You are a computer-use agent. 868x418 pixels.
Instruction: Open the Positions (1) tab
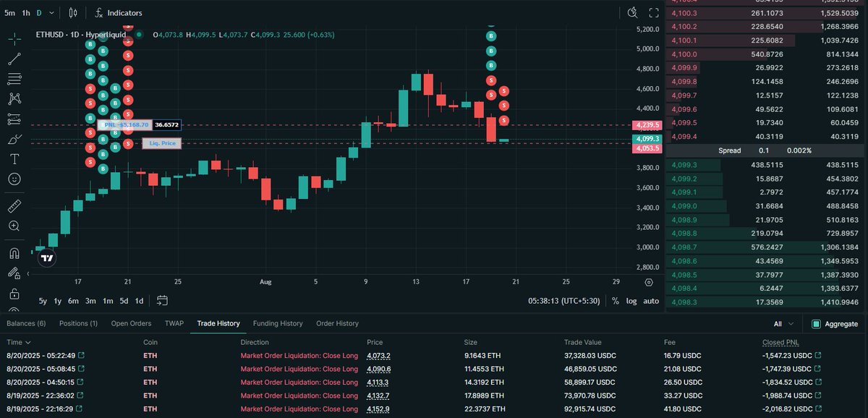coord(78,323)
